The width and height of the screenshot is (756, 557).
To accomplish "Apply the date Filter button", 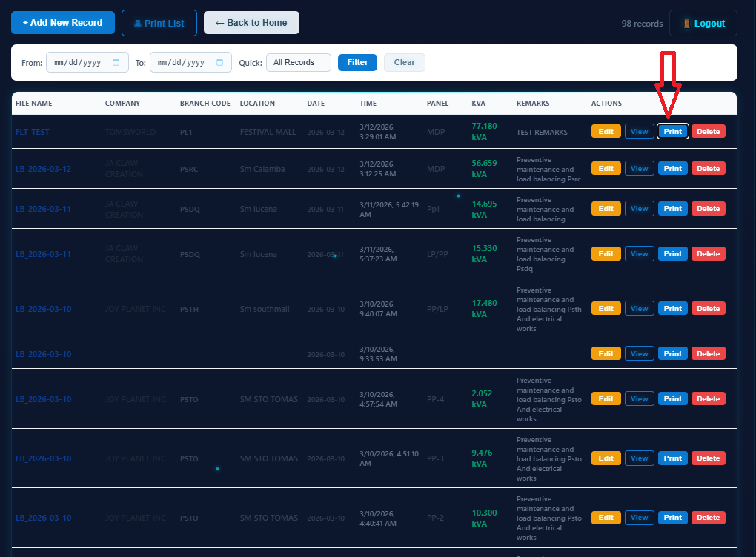I will tap(357, 63).
